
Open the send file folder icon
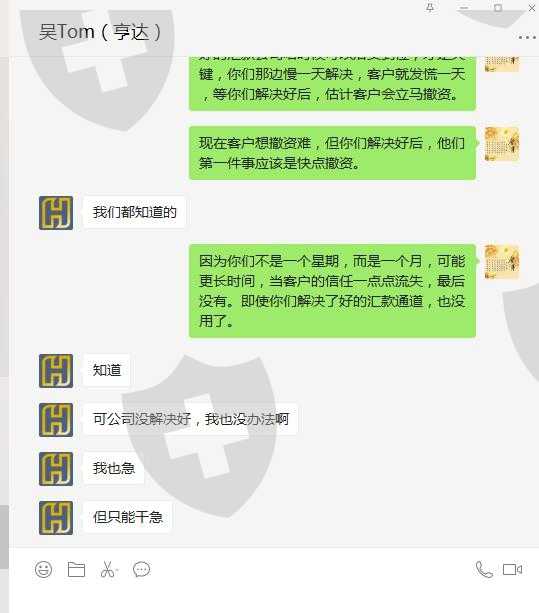[76, 569]
